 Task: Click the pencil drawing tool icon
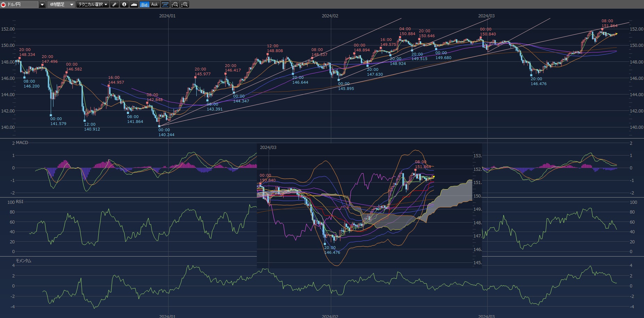pos(114,5)
